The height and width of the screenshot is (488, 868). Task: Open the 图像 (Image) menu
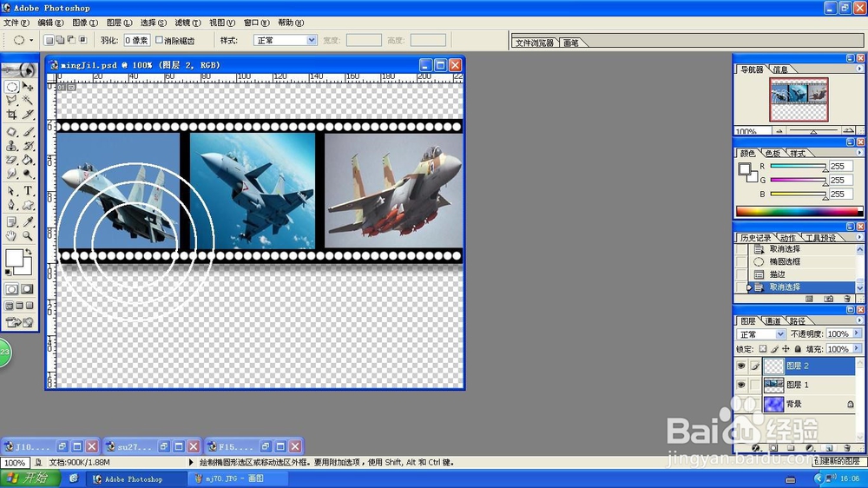[85, 23]
